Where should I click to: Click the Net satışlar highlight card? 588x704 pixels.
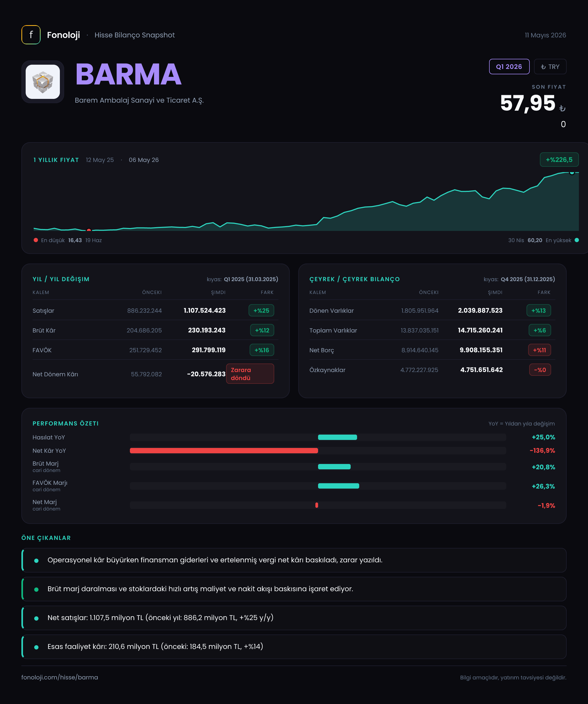click(x=294, y=618)
